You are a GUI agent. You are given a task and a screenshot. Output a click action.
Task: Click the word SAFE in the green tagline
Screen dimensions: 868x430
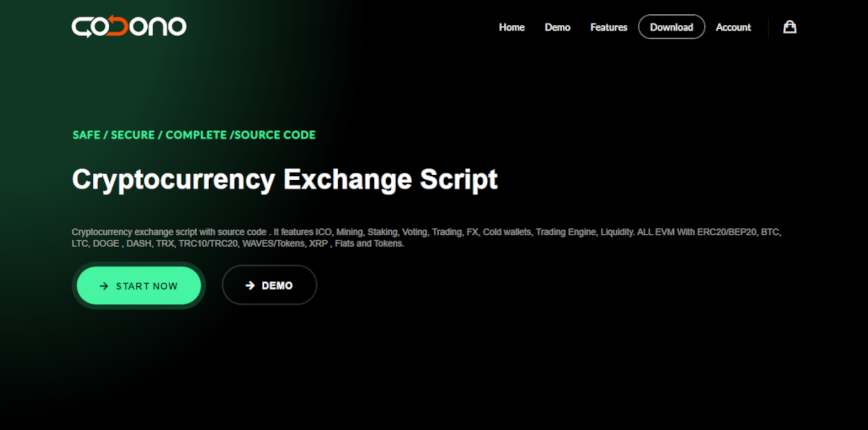point(87,135)
